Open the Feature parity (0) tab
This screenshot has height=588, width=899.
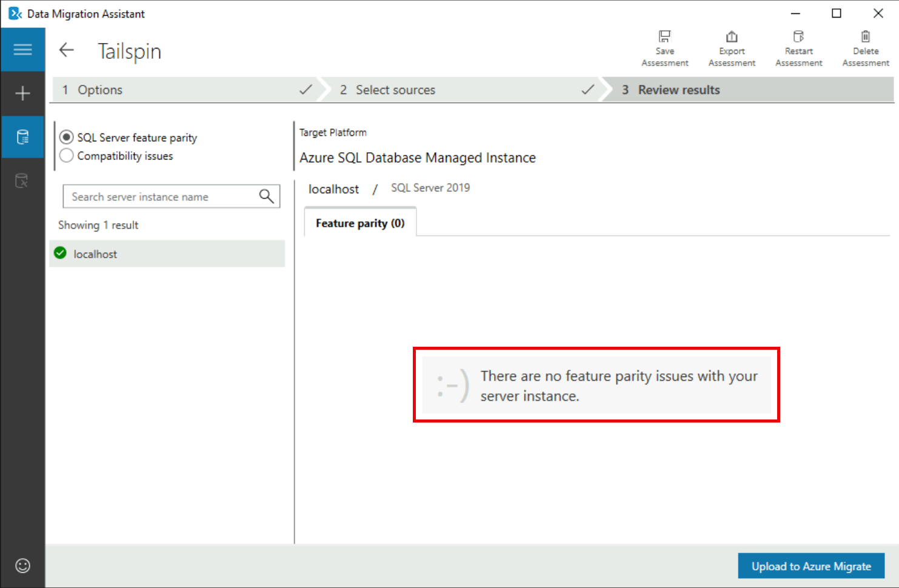360,223
